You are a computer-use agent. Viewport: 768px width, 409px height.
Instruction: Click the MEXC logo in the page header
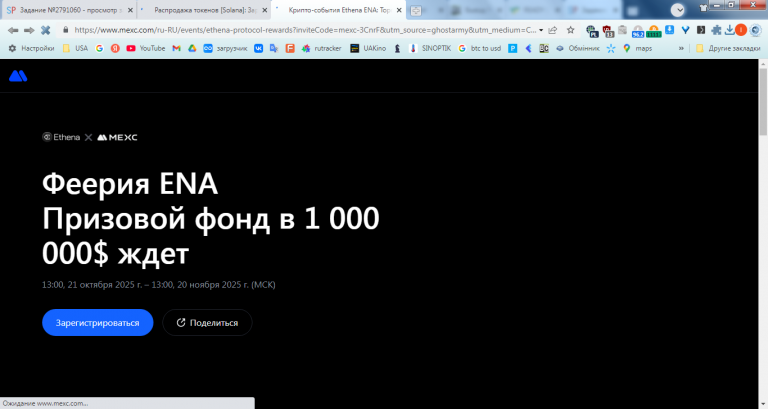click(x=18, y=76)
